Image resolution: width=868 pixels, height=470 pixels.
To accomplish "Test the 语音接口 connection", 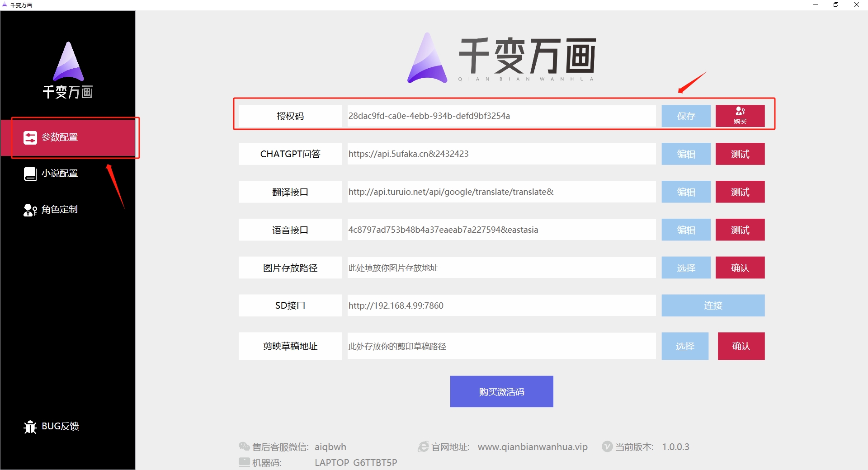I will (740, 230).
